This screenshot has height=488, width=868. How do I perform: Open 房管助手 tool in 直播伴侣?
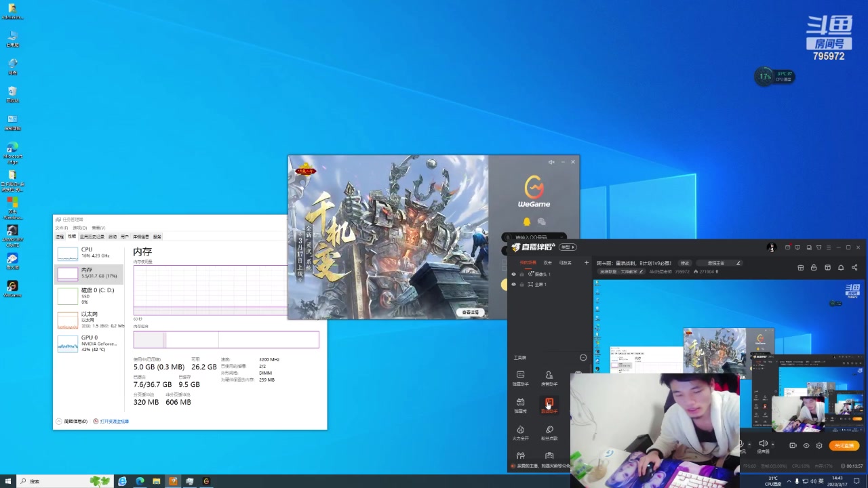point(549,378)
